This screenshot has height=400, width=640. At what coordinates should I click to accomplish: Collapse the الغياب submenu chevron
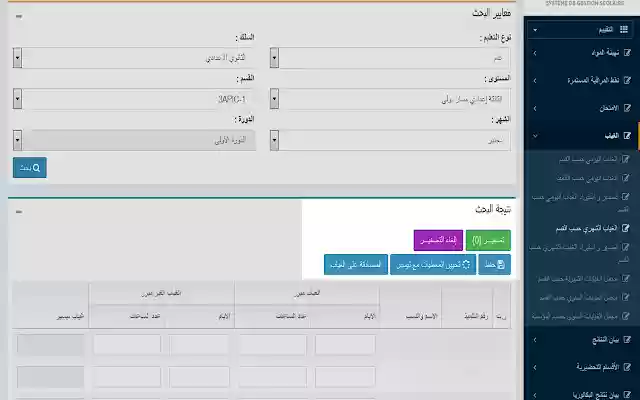coord(535,136)
